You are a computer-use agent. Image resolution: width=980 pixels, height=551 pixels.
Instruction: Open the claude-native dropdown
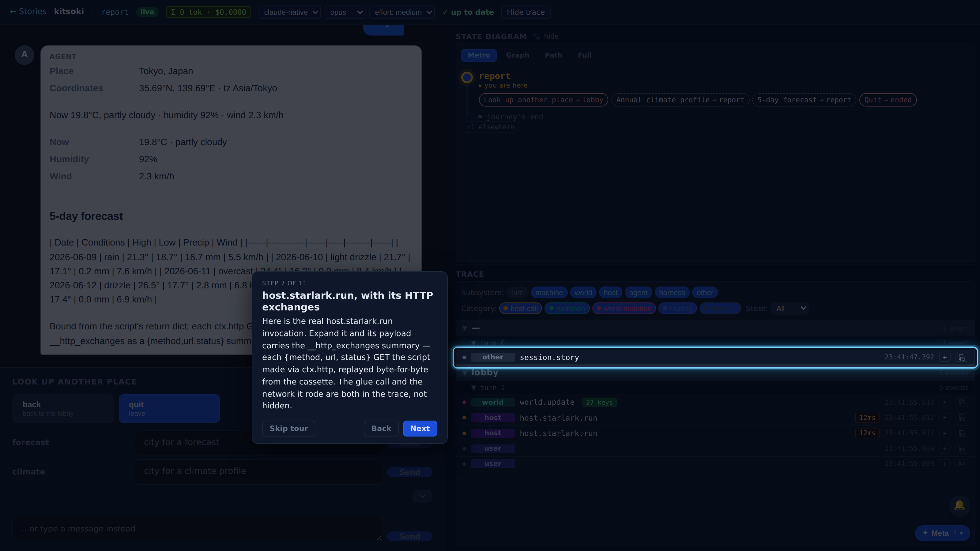(289, 12)
